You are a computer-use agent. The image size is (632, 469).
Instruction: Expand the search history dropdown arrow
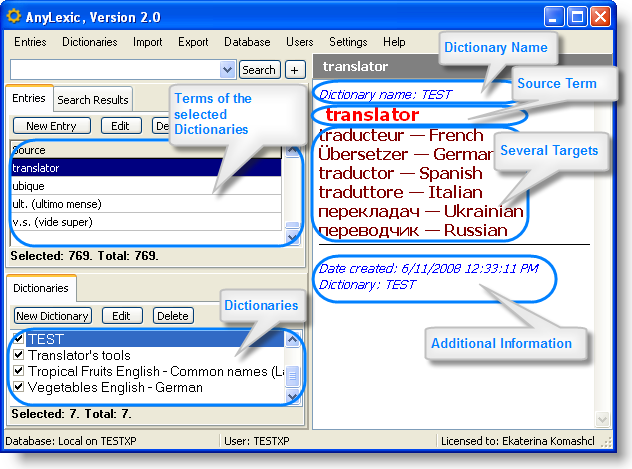[228, 70]
